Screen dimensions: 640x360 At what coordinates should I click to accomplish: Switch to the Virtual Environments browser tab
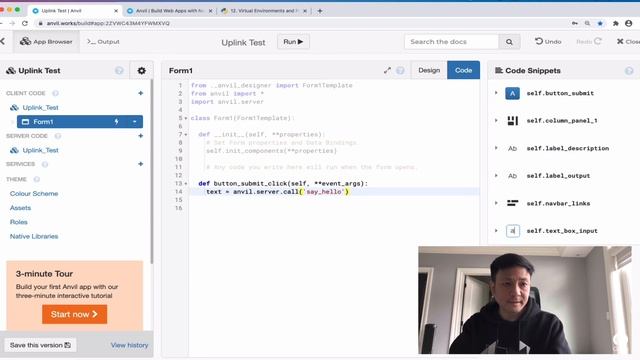[263, 11]
